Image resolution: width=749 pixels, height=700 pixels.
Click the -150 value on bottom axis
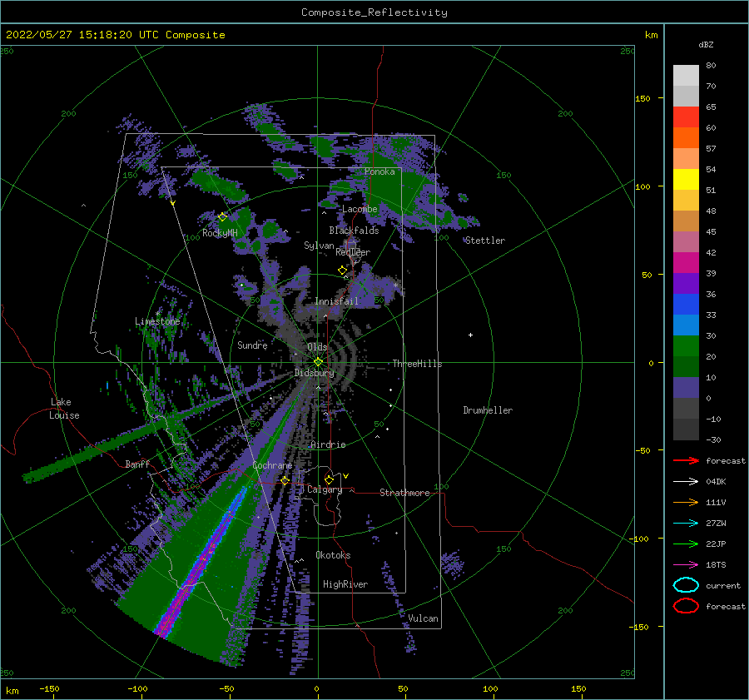49,688
